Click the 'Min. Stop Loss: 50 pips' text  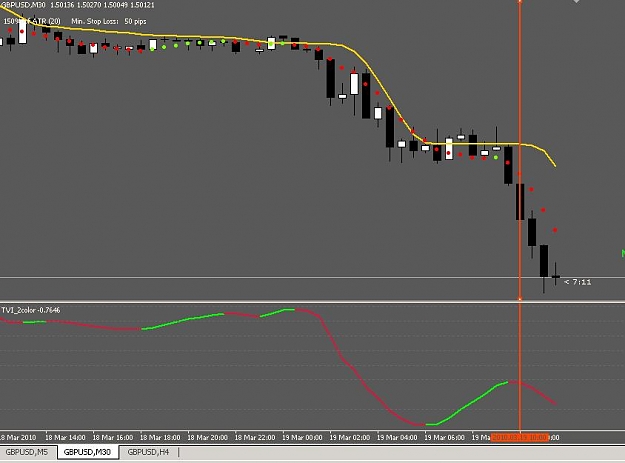(109, 22)
